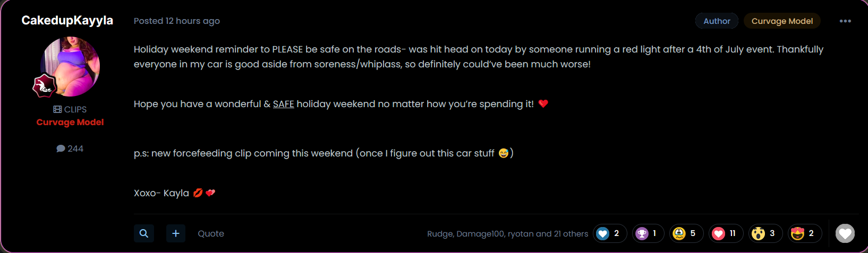Viewport: 868px width, 253px height.
Task: Click the trophy reaction icon
Action: click(642, 233)
